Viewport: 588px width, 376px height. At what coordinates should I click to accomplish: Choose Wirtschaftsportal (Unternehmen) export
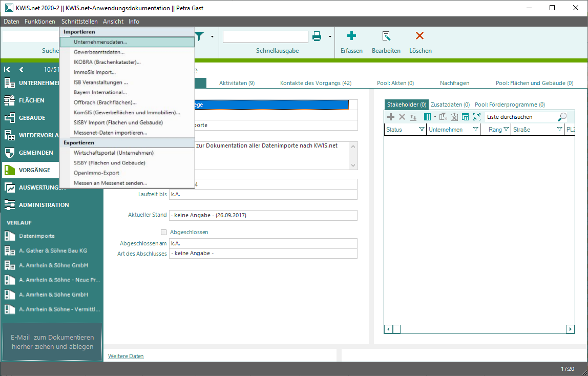(x=127, y=153)
